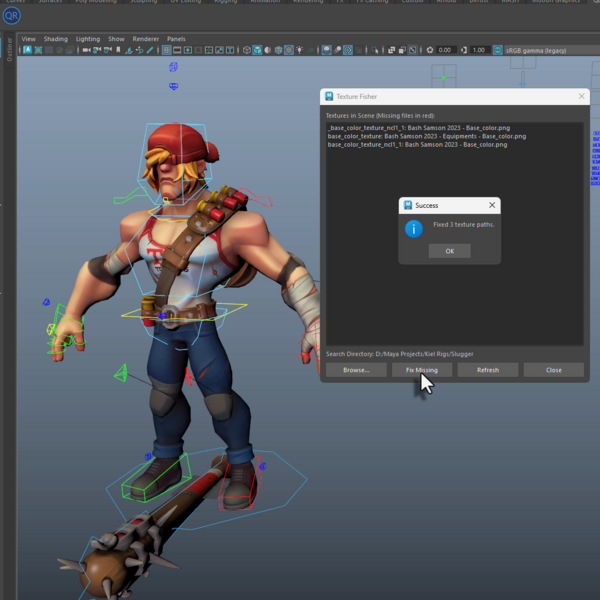
Task: Click the Lock Camera icon
Action: coord(97,50)
